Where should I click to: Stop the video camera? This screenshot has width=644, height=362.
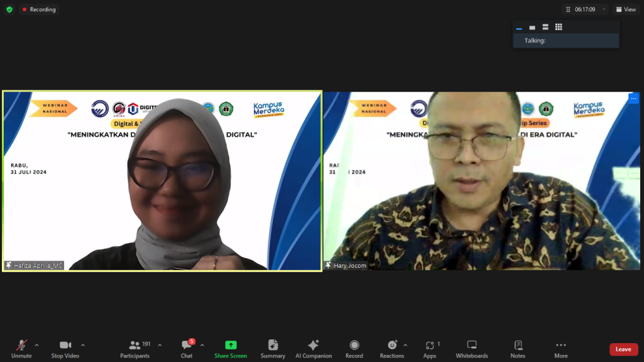coord(65,349)
